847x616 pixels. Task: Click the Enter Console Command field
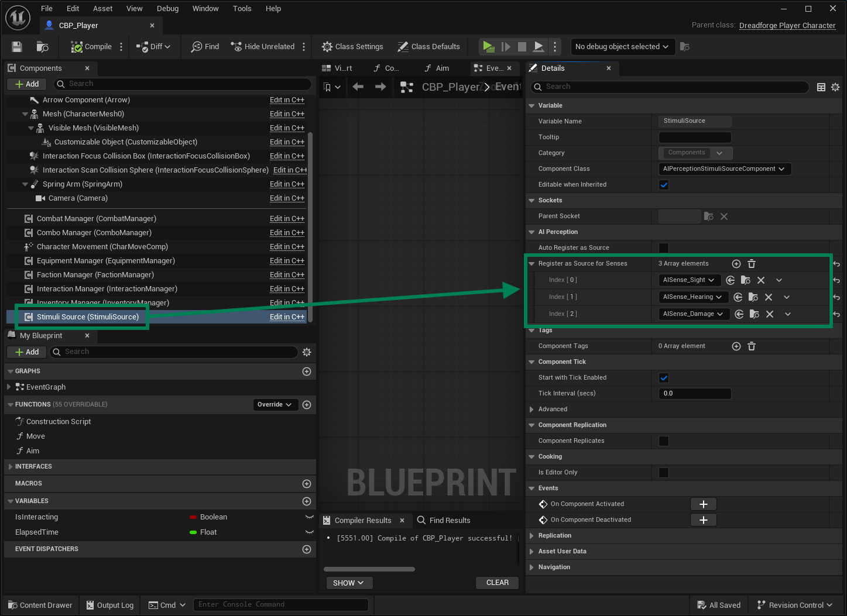tap(281, 604)
